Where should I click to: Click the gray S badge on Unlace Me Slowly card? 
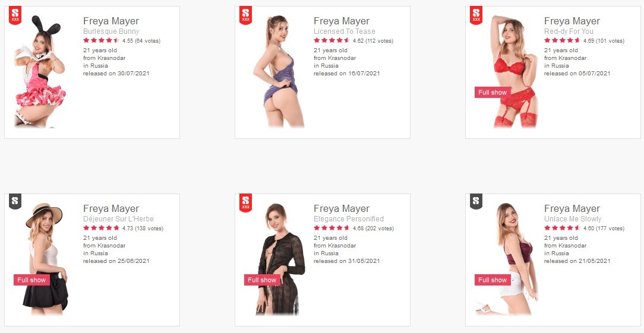pos(476,202)
